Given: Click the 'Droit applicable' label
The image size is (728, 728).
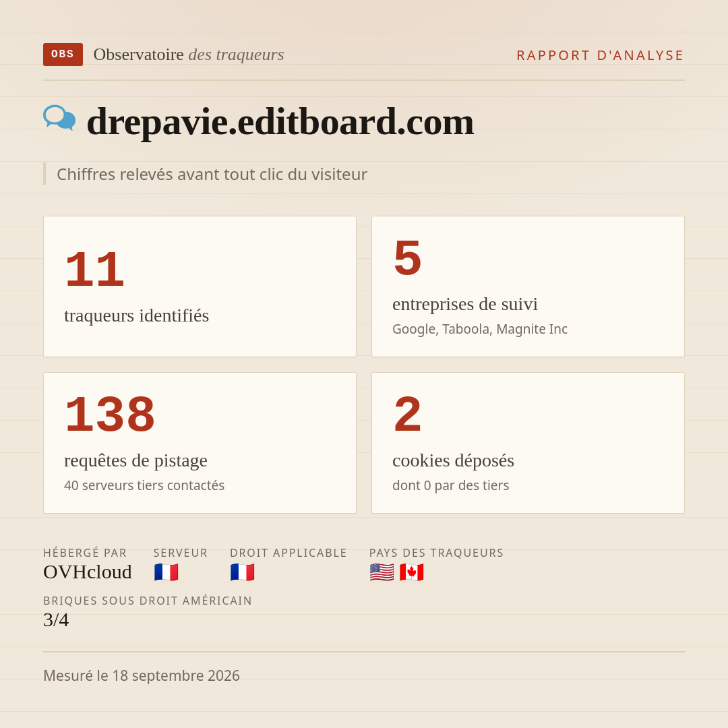Looking at the screenshot, I should click(x=289, y=553).
